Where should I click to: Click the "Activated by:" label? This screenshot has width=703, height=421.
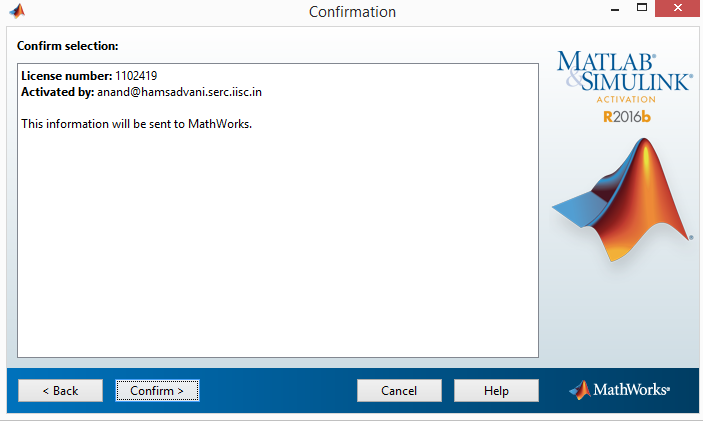pyautogui.click(x=57, y=92)
